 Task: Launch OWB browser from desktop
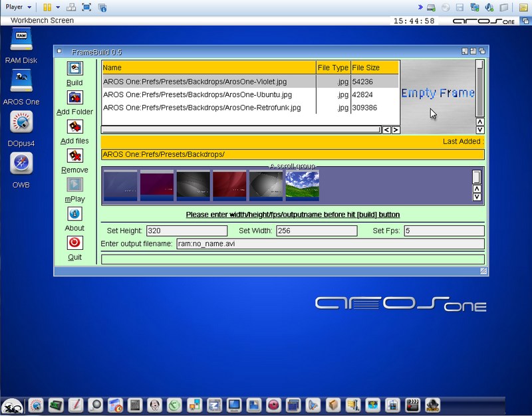[21, 163]
